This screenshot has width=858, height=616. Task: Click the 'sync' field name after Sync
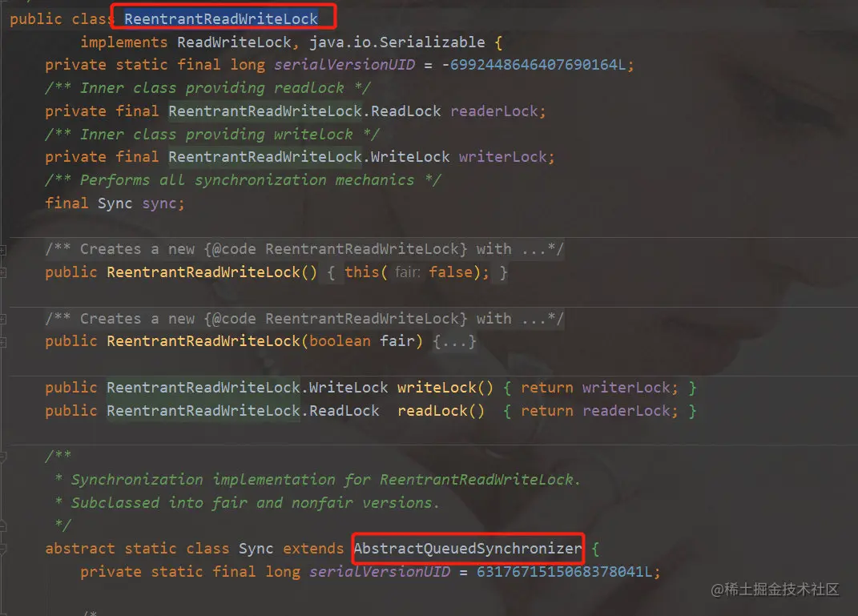pyautogui.click(x=159, y=203)
